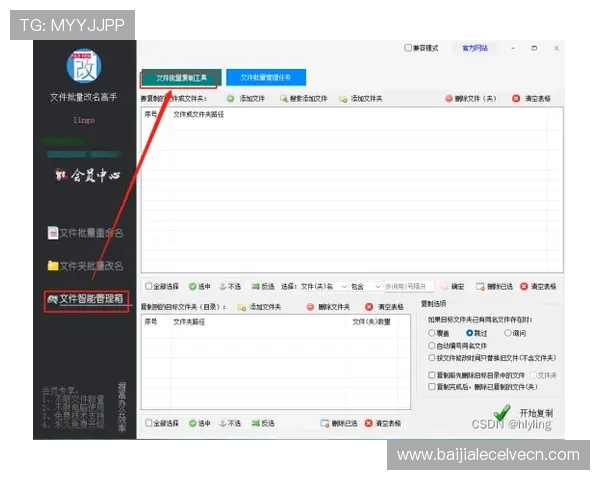Switch to the 文件批量复制工具 tab
The image size is (600, 480).
(x=181, y=78)
